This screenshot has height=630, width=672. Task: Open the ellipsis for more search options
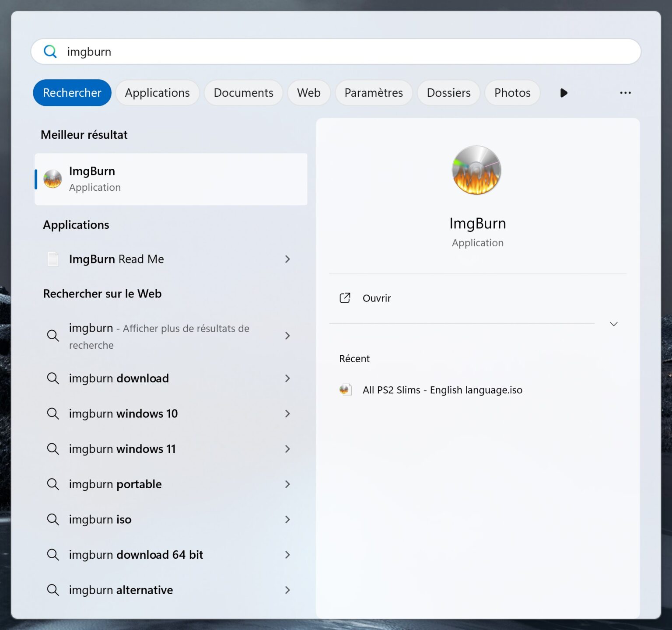[625, 93]
